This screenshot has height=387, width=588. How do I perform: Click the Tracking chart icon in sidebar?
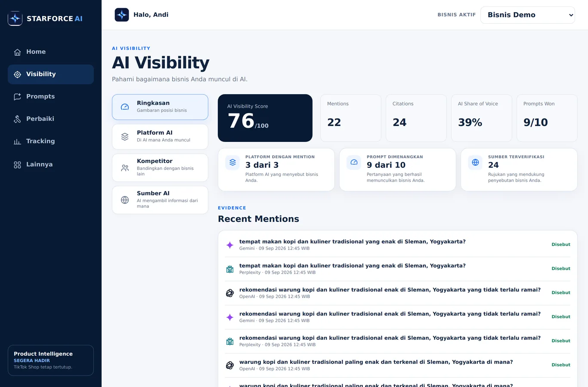17,141
